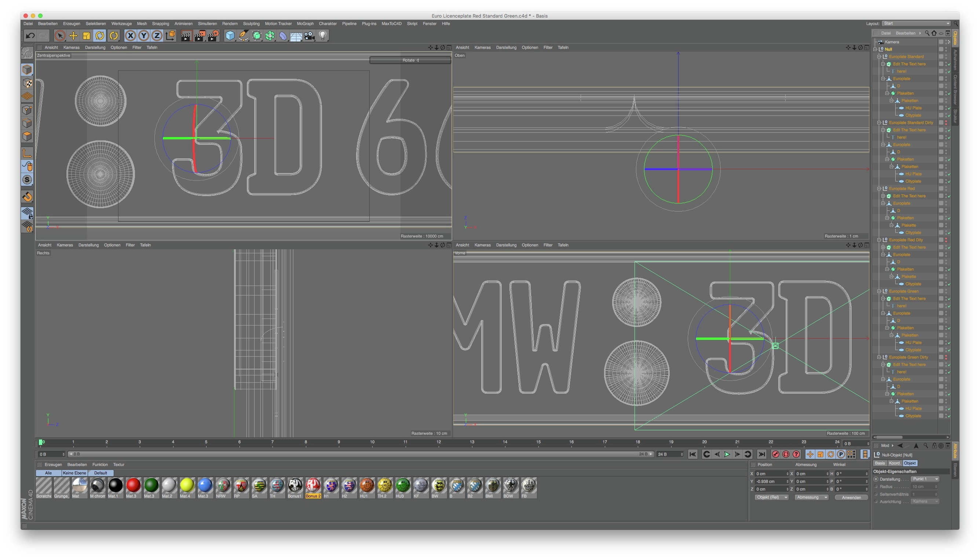980x559 pixels.
Task: Select the Scale tool in the top toolbar
Action: 87,36
